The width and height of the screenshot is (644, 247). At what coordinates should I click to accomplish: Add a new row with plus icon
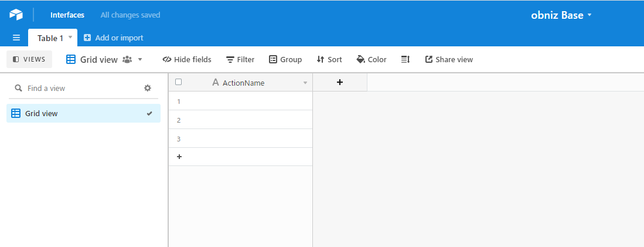coord(179,157)
